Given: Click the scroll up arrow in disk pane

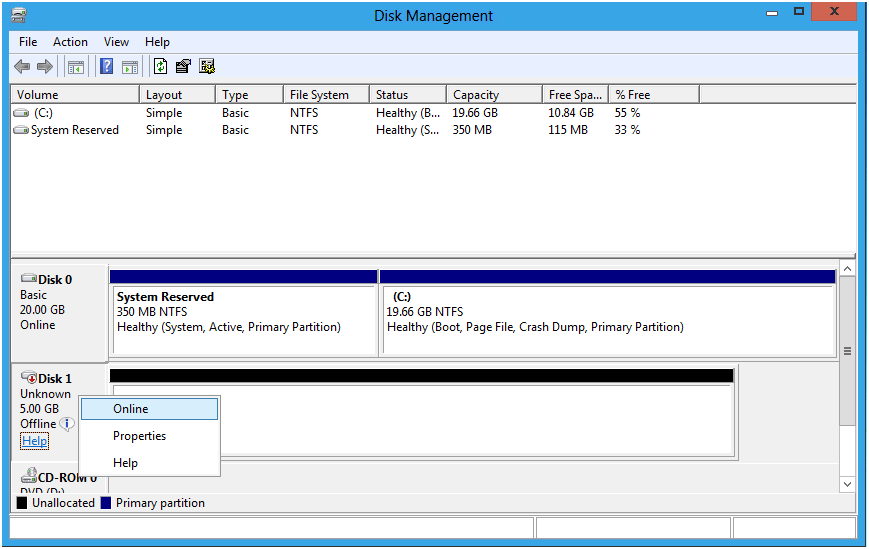Looking at the screenshot, I should click(847, 269).
